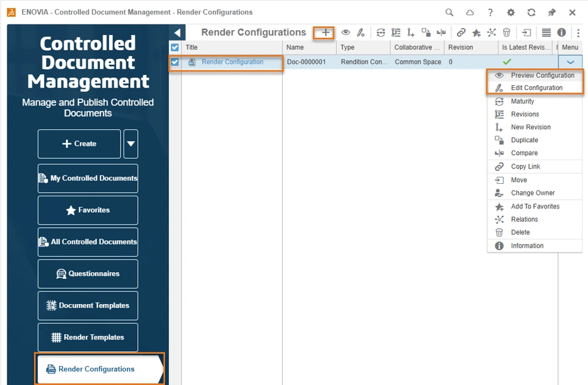Click the Rendition Con... type cell
Screen dimensions: 588x385
coord(364,62)
